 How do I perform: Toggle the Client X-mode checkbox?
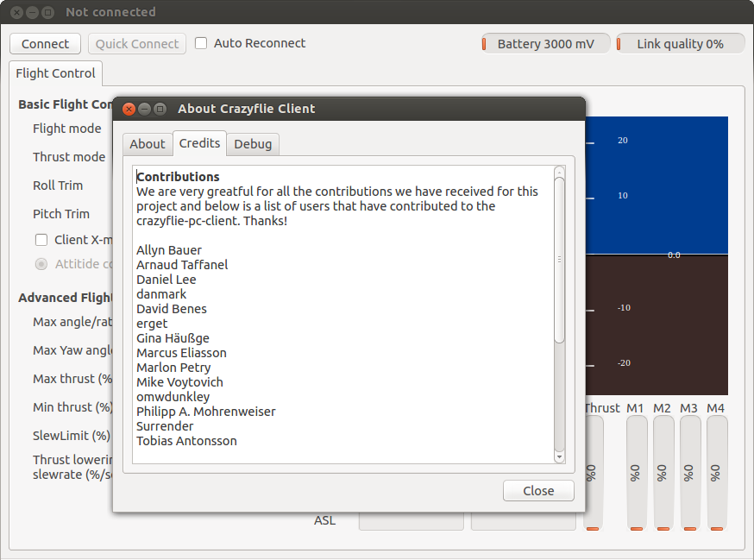[41, 240]
